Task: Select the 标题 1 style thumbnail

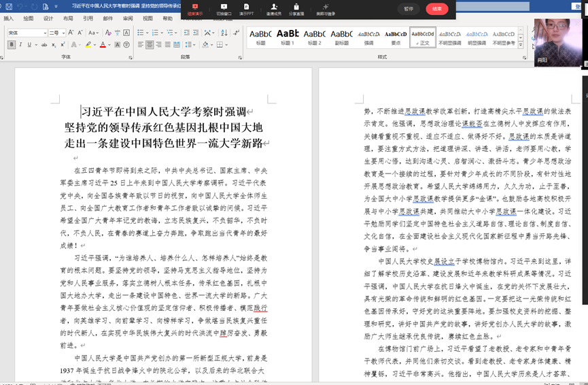Action: 287,36
